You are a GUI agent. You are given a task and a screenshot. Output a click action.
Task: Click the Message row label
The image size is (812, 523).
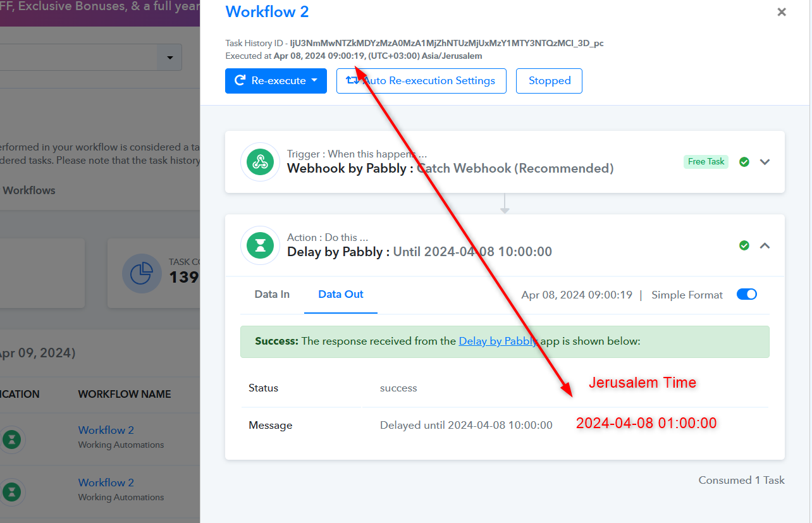271,426
